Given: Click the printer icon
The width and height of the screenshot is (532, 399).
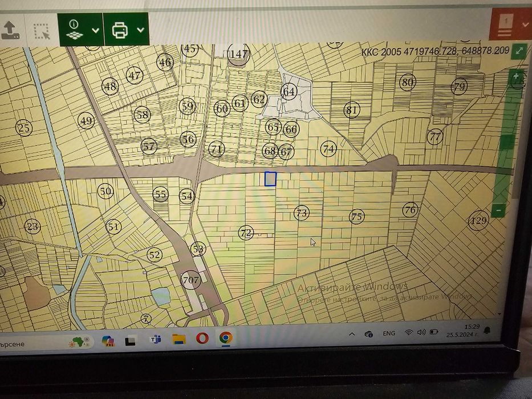Looking at the screenshot, I should tap(120, 30).
